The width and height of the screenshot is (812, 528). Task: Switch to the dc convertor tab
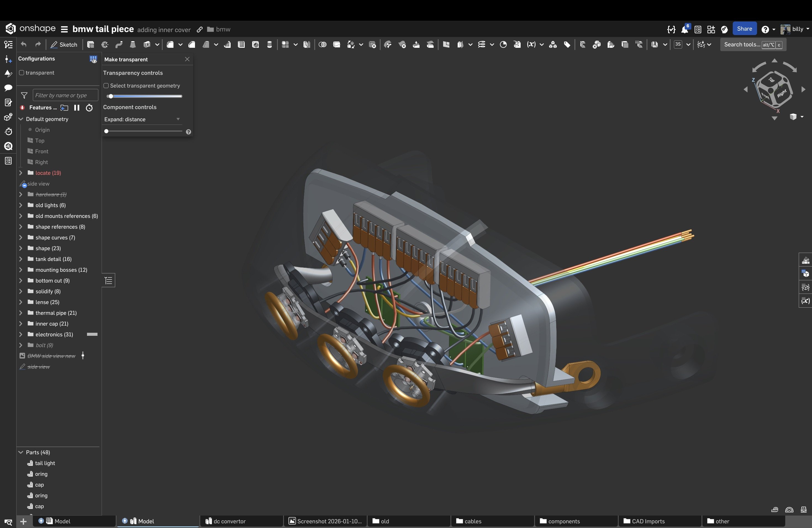click(230, 521)
